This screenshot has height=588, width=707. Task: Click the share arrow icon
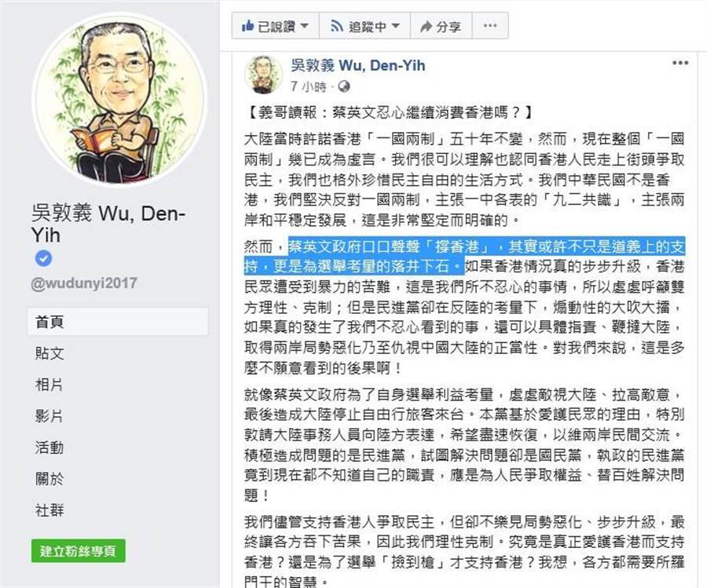point(426,27)
